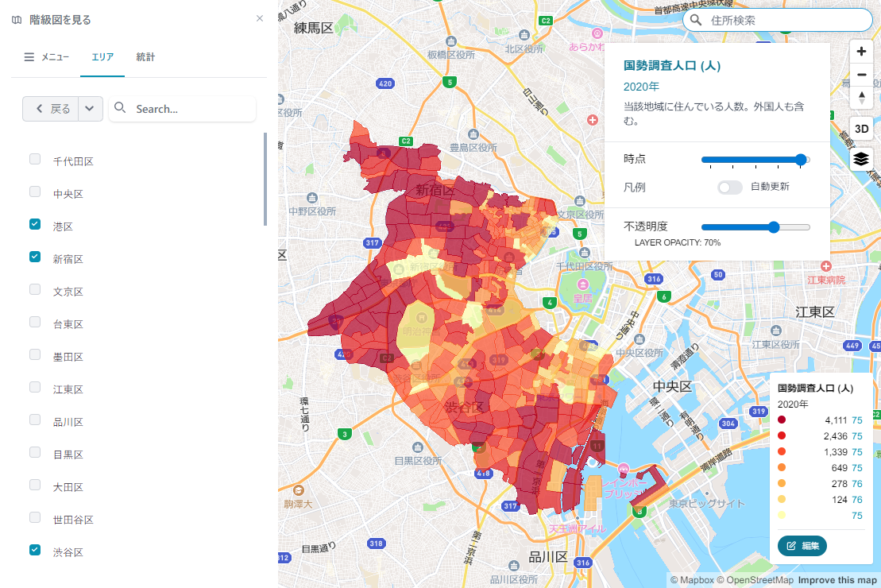Switch the map to 3D view
This screenshot has width=881, height=588.
pos(861,129)
